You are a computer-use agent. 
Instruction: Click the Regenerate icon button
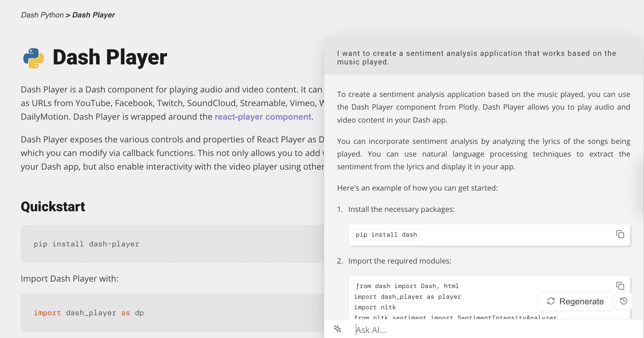[551, 301]
